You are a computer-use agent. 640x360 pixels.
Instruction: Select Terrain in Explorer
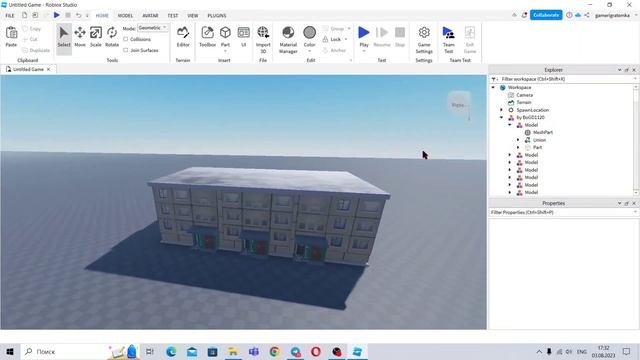coord(524,102)
